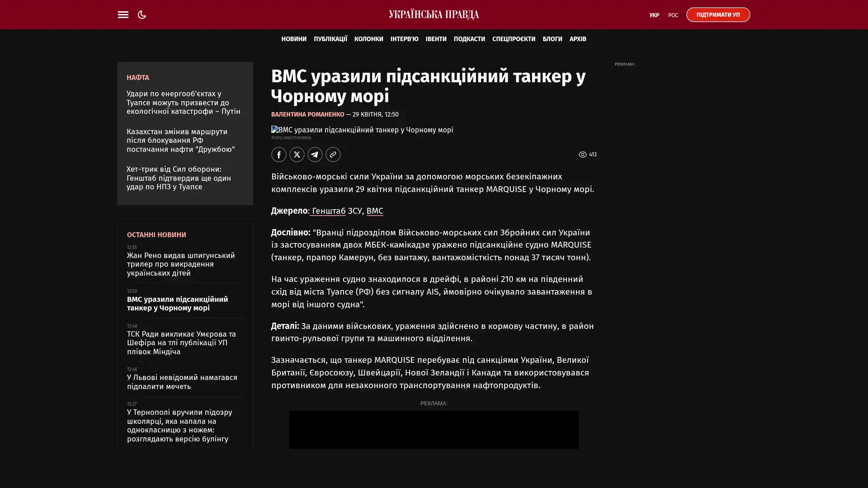868x488 pixels.
Task: Copy article link icon
Action: 333,155
